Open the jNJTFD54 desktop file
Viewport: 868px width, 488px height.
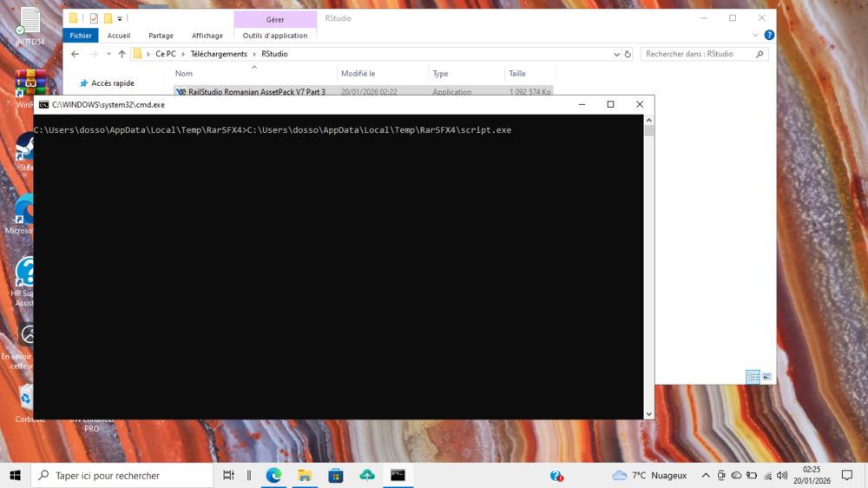click(x=30, y=25)
